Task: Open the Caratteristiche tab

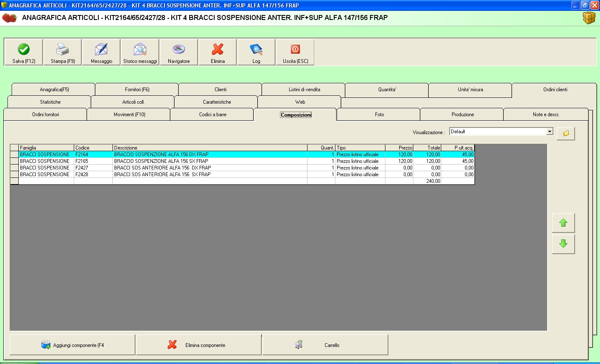Action: coord(217,102)
